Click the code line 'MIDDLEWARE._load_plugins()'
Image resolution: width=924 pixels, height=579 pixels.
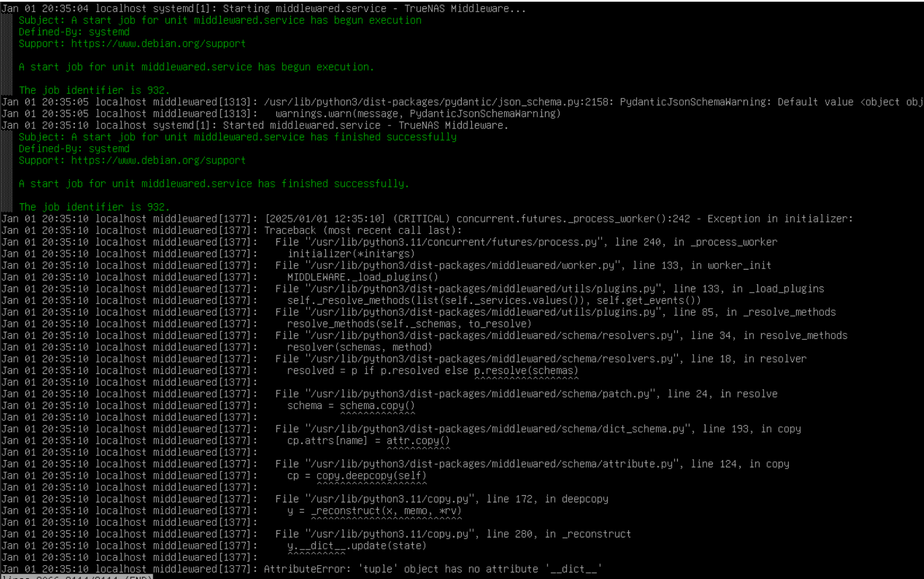coord(363,277)
